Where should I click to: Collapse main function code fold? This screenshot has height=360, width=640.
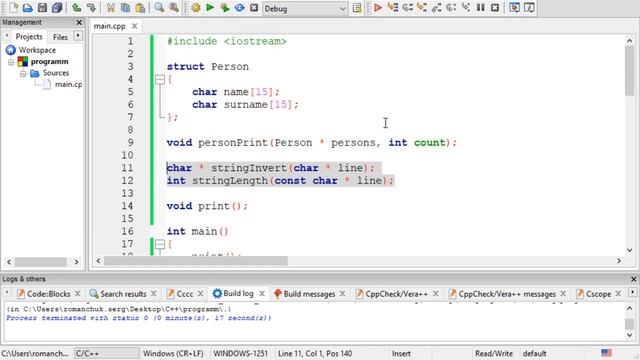[x=160, y=244]
